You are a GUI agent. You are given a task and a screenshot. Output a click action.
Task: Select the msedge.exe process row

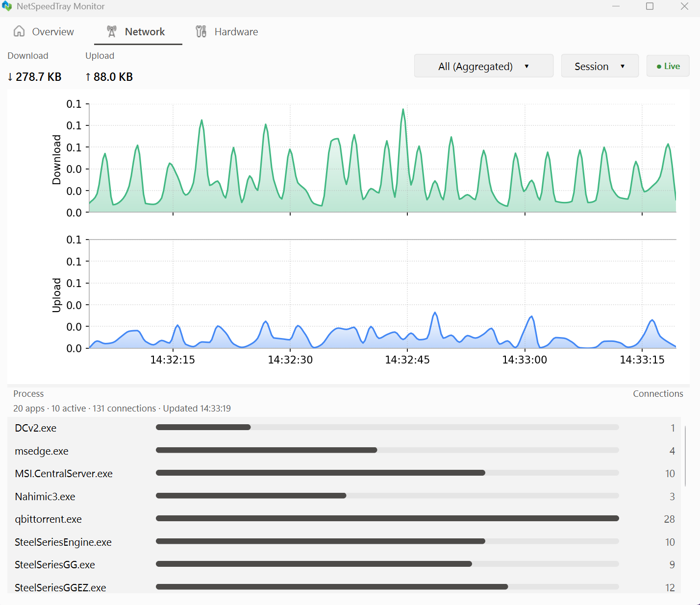point(345,451)
